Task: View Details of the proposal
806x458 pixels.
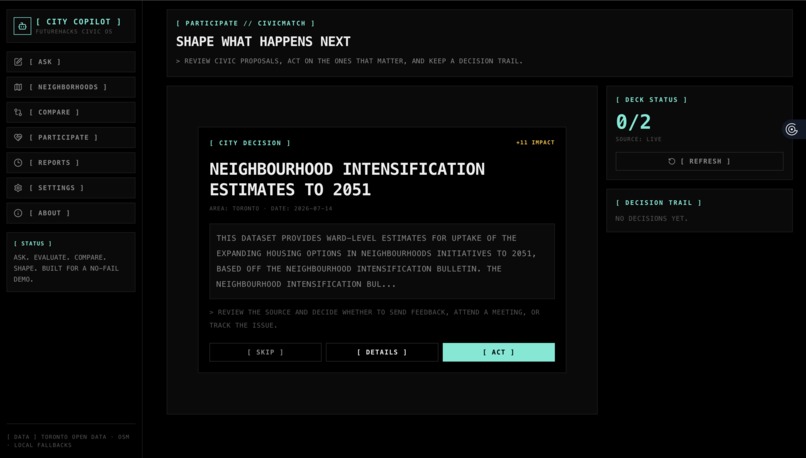Action: coord(382,352)
